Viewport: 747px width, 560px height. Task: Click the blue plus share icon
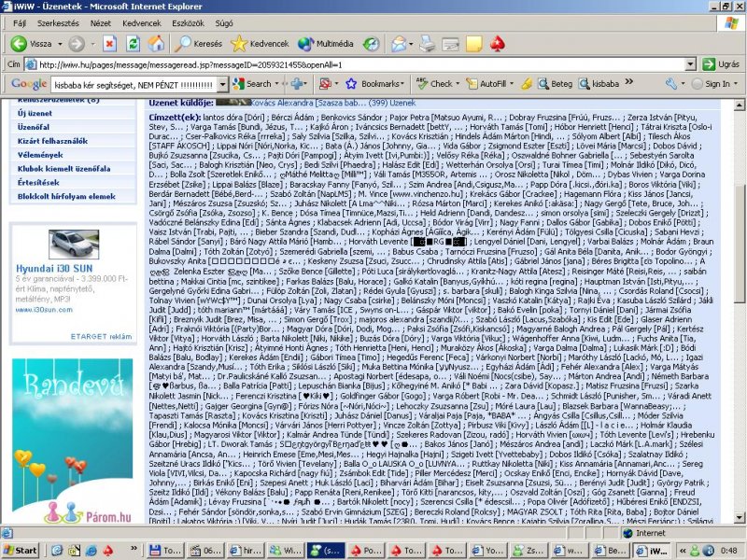click(298, 84)
